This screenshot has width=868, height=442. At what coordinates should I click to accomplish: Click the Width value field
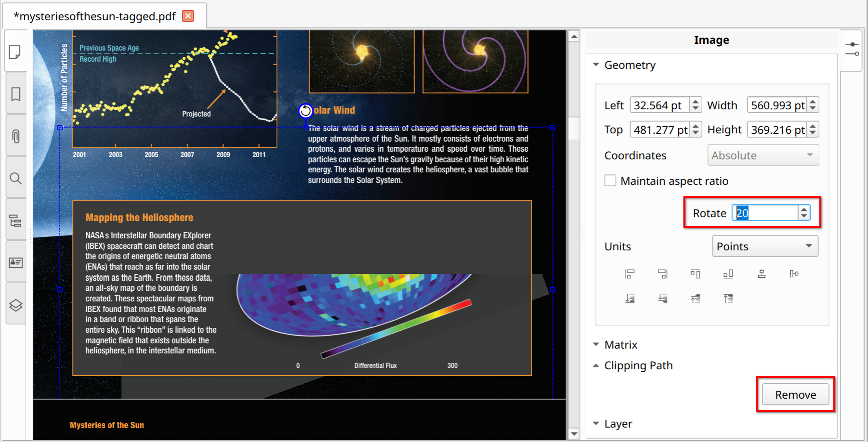(x=777, y=105)
